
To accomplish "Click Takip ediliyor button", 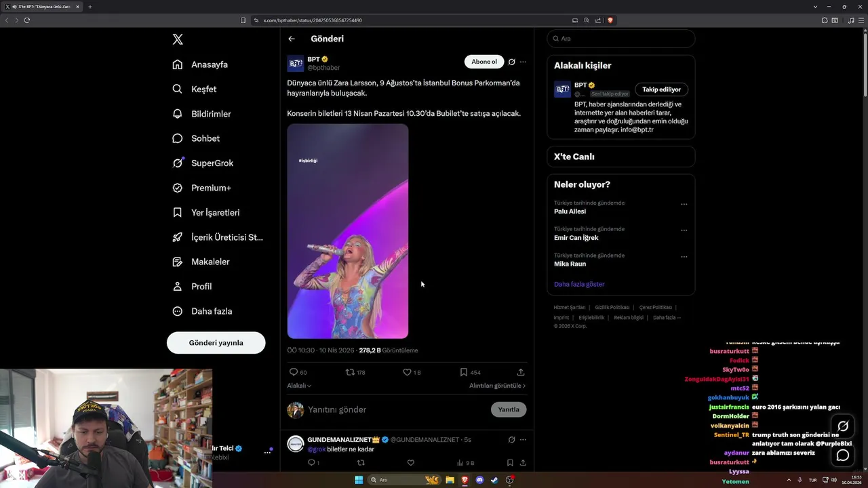I will [661, 89].
